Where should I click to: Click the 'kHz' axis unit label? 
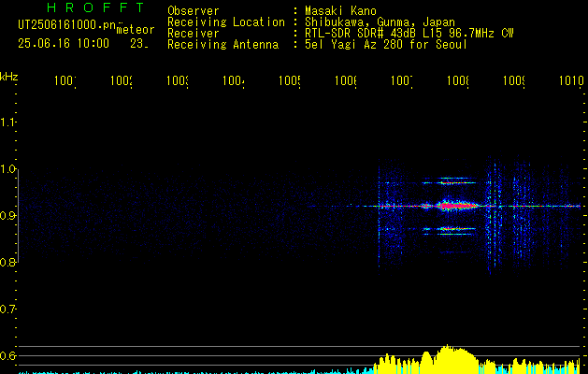click(9, 77)
